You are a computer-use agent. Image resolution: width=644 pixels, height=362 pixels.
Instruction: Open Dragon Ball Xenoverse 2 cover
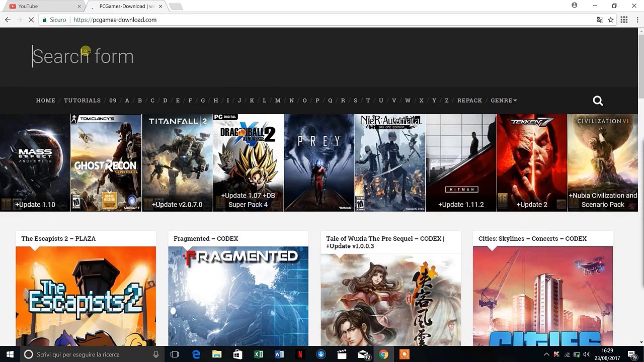248,163
